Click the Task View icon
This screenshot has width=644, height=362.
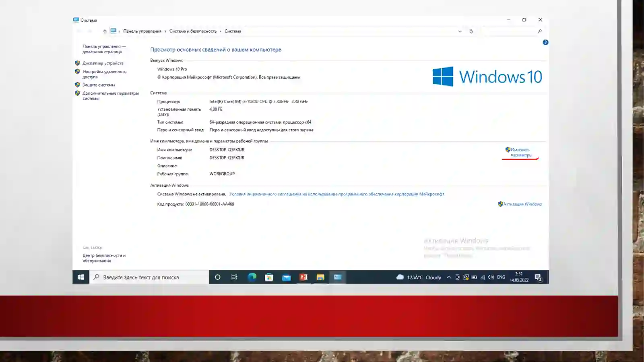point(234,277)
